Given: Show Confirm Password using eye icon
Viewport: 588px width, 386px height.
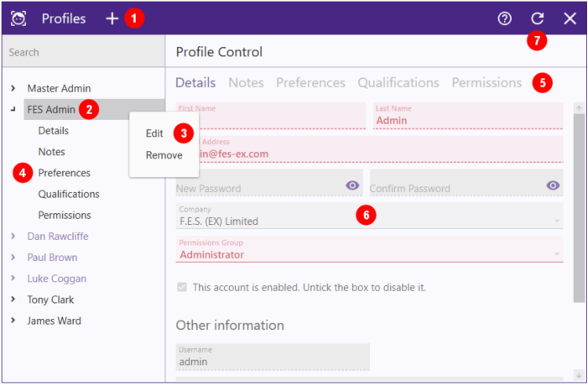Looking at the screenshot, I should [x=553, y=185].
